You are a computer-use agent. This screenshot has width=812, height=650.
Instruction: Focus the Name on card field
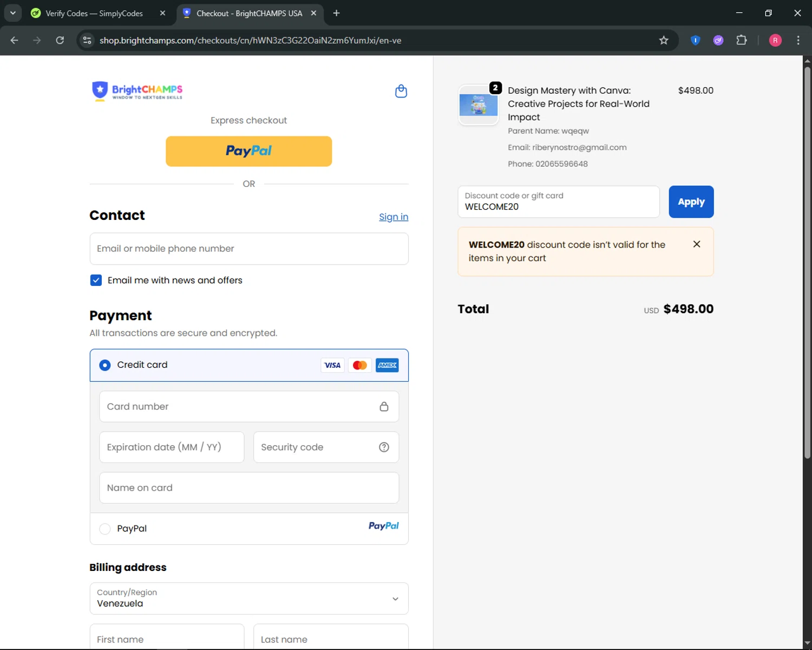click(249, 487)
